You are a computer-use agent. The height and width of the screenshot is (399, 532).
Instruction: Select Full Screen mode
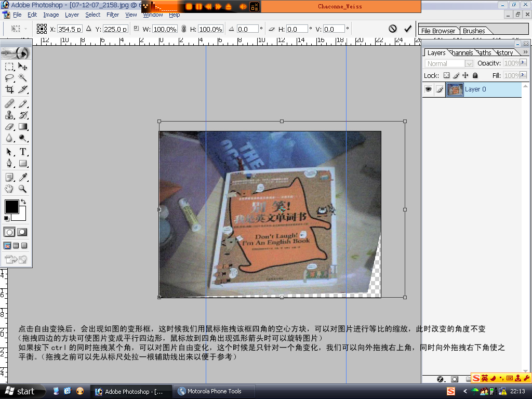pyautogui.click(x=24, y=246)
